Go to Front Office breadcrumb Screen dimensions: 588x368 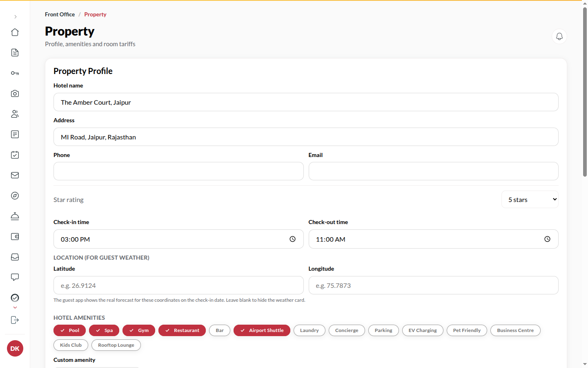click(x=60, y=14)
